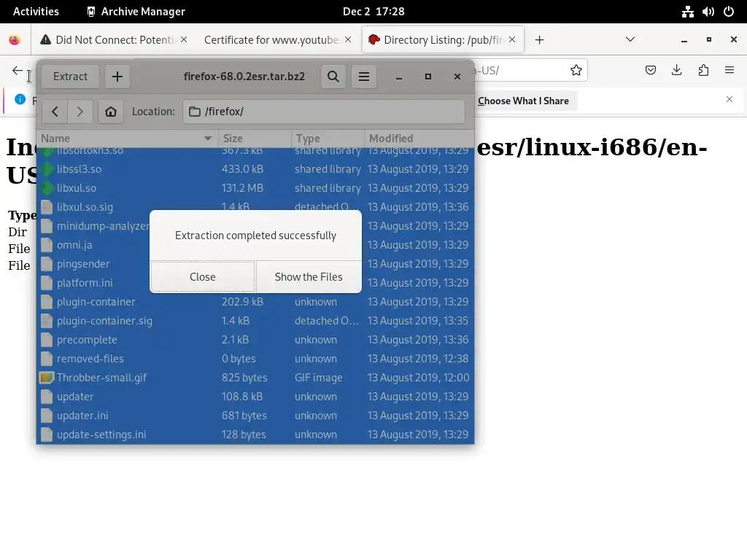This screenshot has width=747, height=560.
Task: Select the libxul.so file row
Action: point(255,188)
